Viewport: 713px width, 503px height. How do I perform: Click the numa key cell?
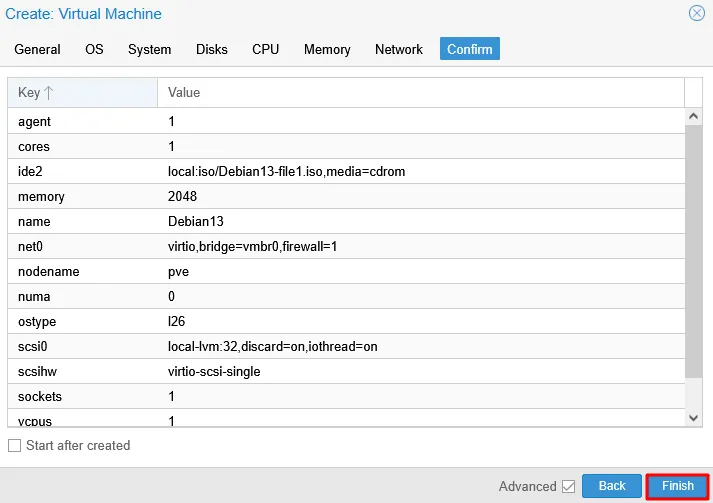[x=82, y=297]
